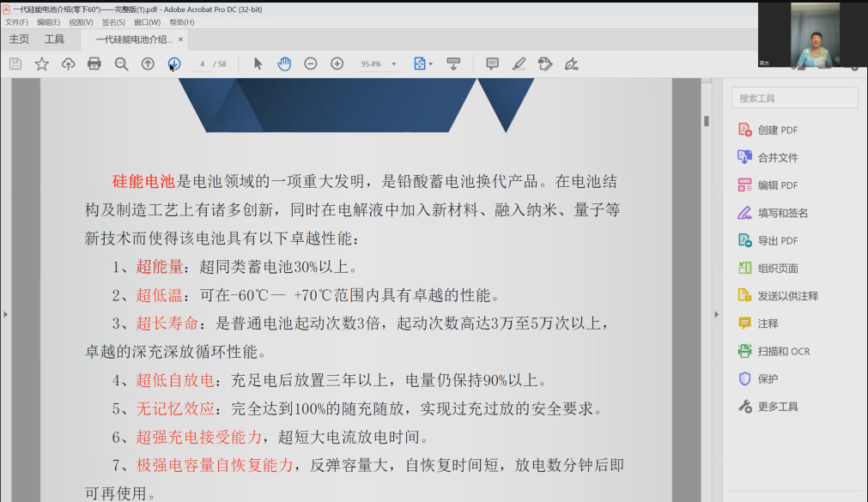The height and width of the screenshot is (502, 868).
Task: Click 扫描和 OCR in tools panel
Action: point(783,351)
